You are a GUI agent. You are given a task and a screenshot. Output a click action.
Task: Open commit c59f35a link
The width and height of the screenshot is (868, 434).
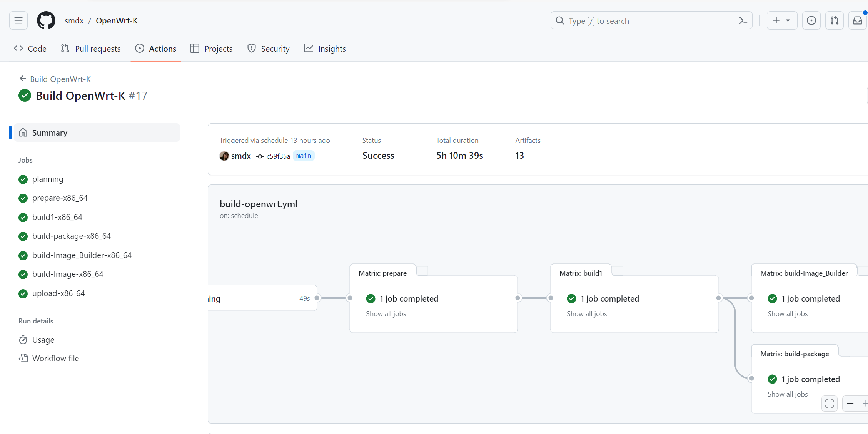[x=278, y=156]
